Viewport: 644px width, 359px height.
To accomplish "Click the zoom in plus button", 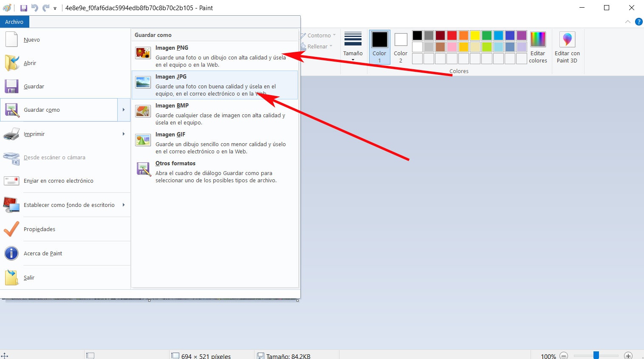I will pyautogui.click(x=628, y=356).
